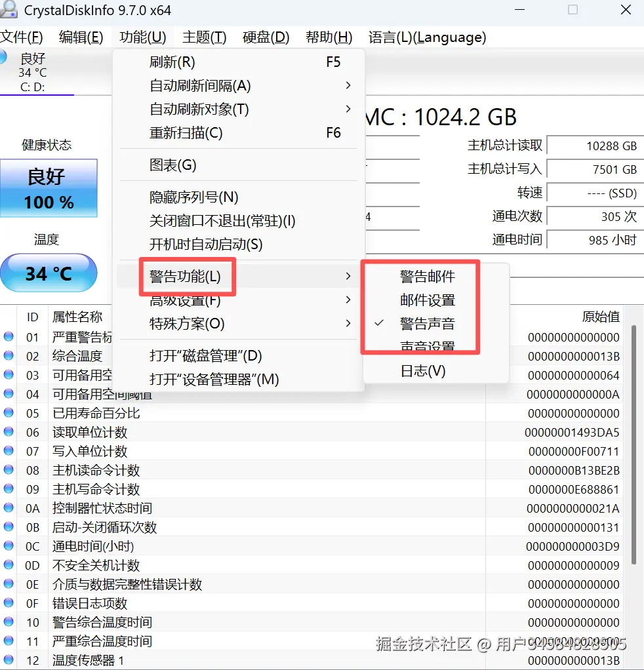The height and width of the screenshot is (670, 644).
Task: Choose 重新扫描(C) from the menu
Action: 239,132
